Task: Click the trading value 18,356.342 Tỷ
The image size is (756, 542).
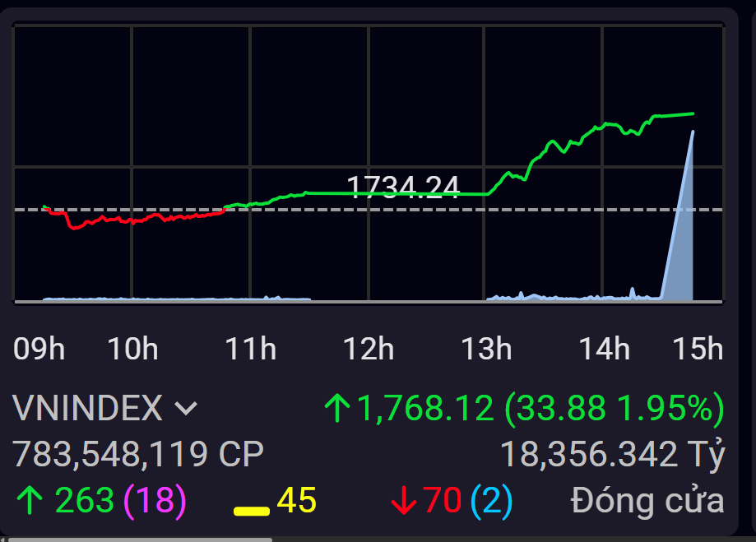Action: (613, 454)
